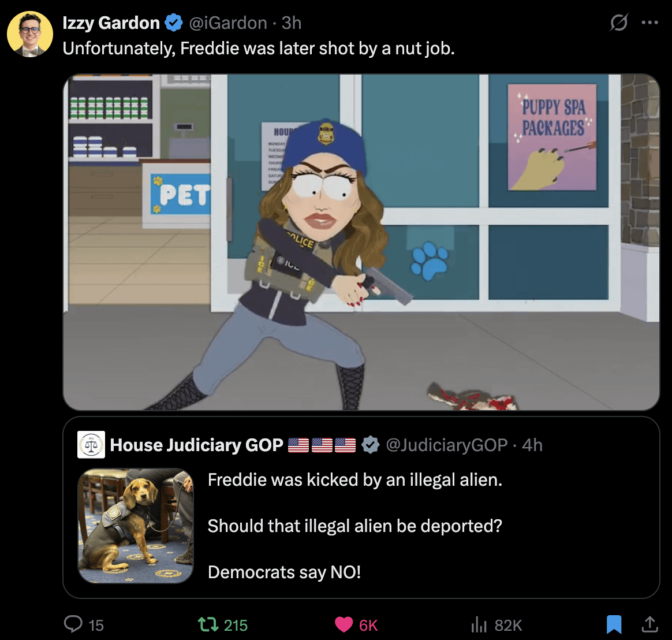View analytics bar chart icon

pos(479,624)
